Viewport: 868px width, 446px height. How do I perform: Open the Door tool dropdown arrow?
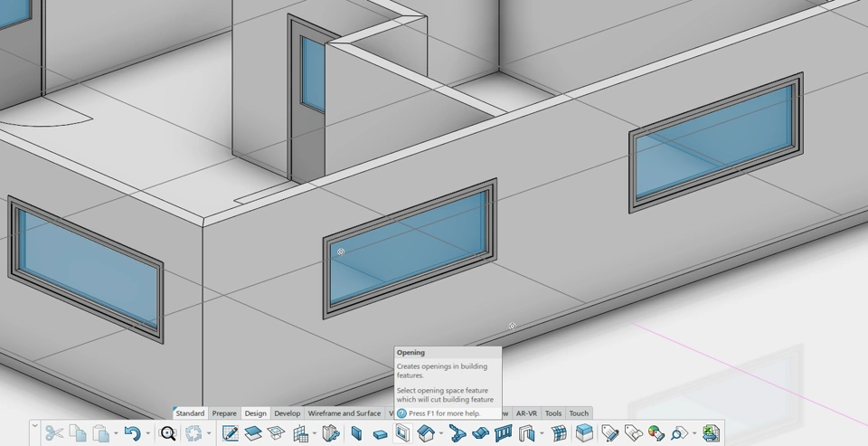tap(542, 433)
